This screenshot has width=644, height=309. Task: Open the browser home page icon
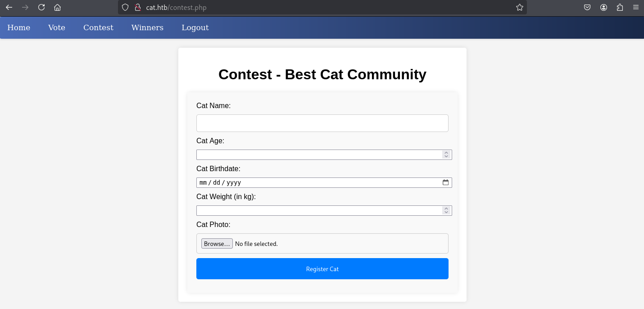[57, 7]
